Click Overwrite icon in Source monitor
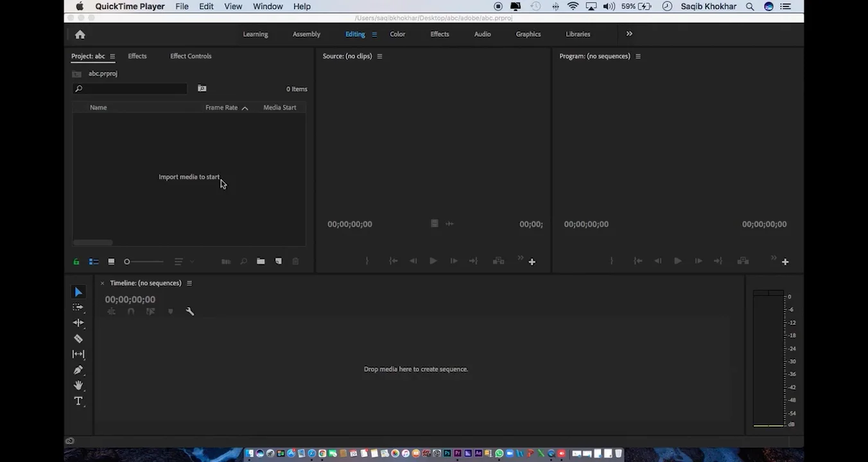Viewport: 868px width, 462px height. point(498,261)
